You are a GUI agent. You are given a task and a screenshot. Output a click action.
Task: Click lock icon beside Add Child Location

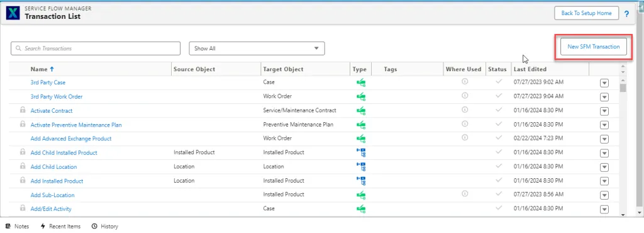23,166
